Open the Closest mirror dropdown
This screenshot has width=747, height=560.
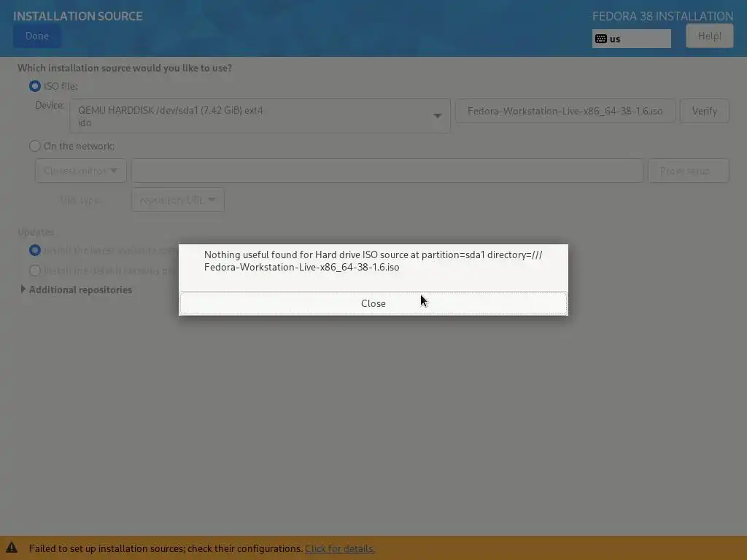[80, 171]
